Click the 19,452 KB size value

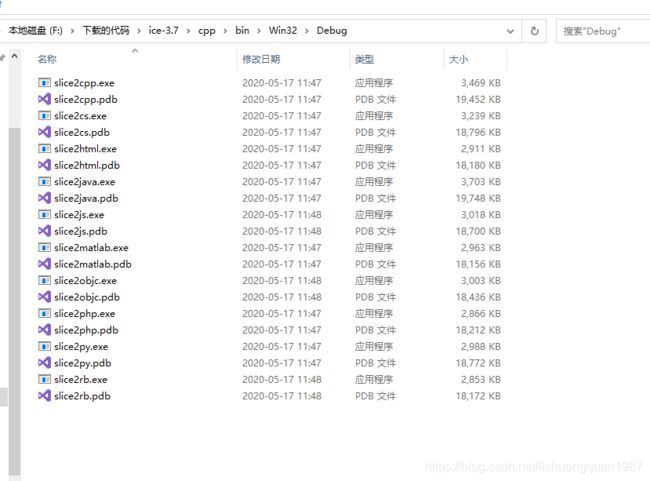(478, 99)
